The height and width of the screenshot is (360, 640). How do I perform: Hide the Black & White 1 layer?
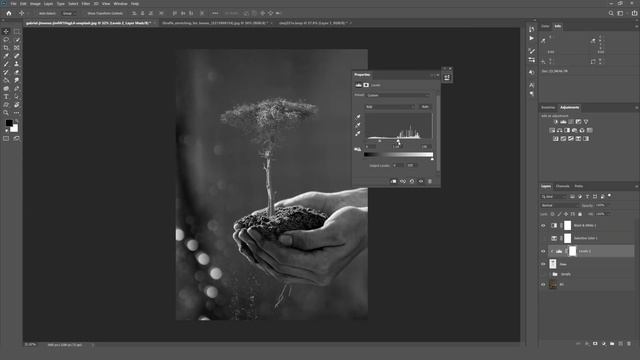tap(543, 225)
